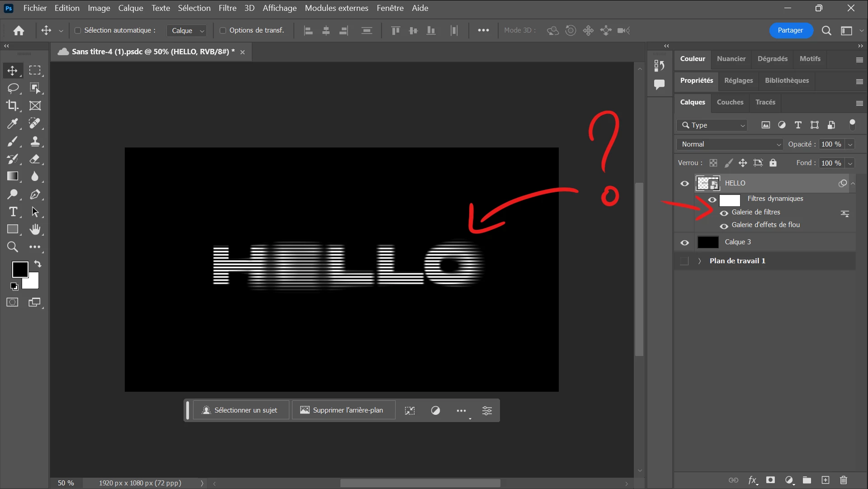The width and height of the screenshot is (868, 489).
Task: Add a layer mask from the Layers panel footer
Action: (770, 480)
